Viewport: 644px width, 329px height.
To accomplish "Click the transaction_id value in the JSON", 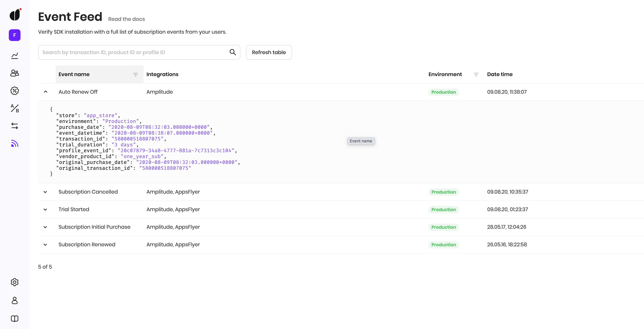I will [x=138, y=139].
